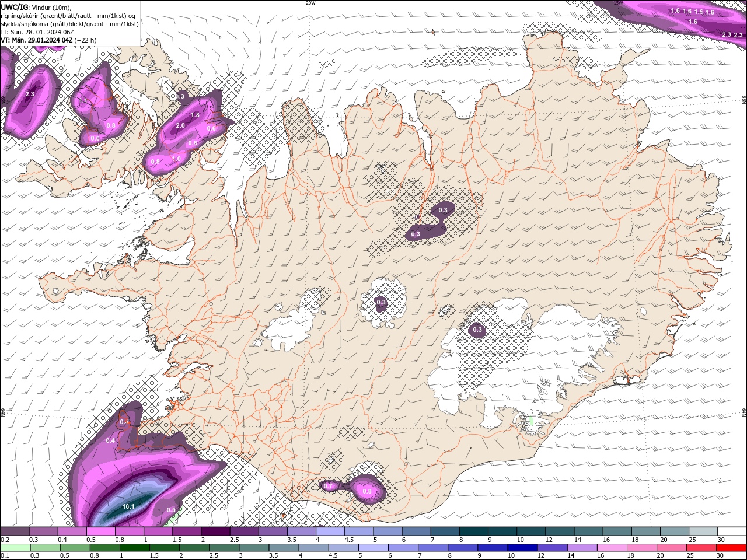This screenshot has height=560, width=747.
Task: Click the 0.3 label beside the large southeast glacier
Action: [477, 330]
